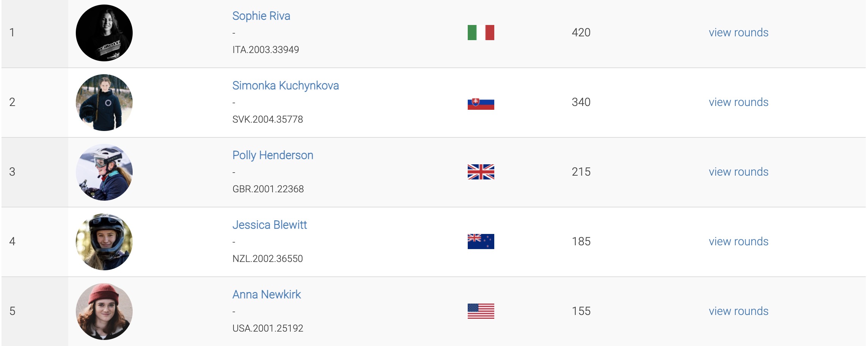View rounds for Jessica Blewitt
Screen dimensions: 868x346
(738, 242)
